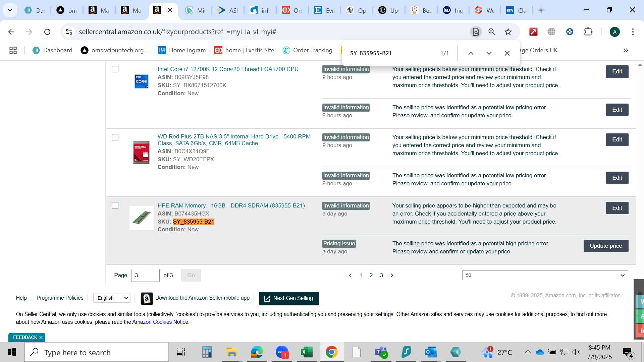Edit the WD Red Plus low pricing error
The width and height of the screenshot is (644, 362).
(617, 178)
